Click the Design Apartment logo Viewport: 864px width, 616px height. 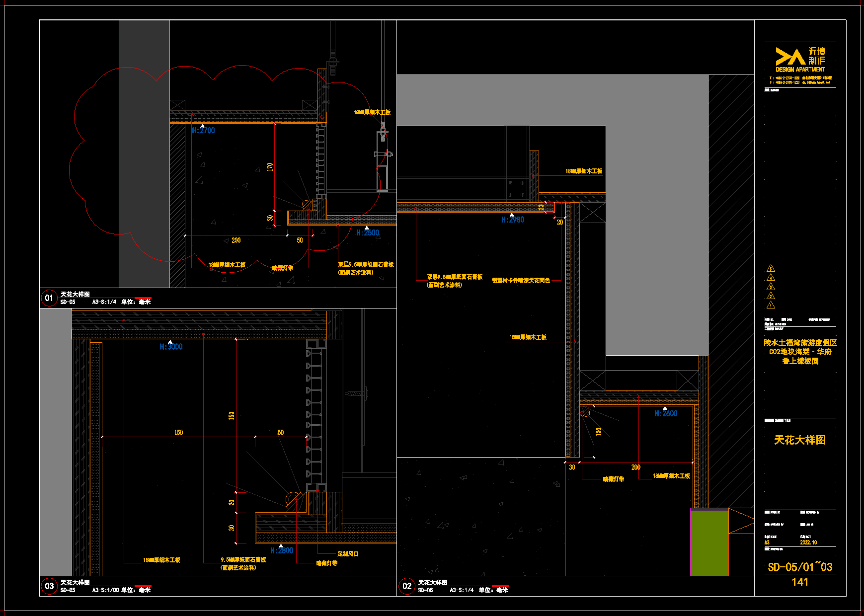800,60
